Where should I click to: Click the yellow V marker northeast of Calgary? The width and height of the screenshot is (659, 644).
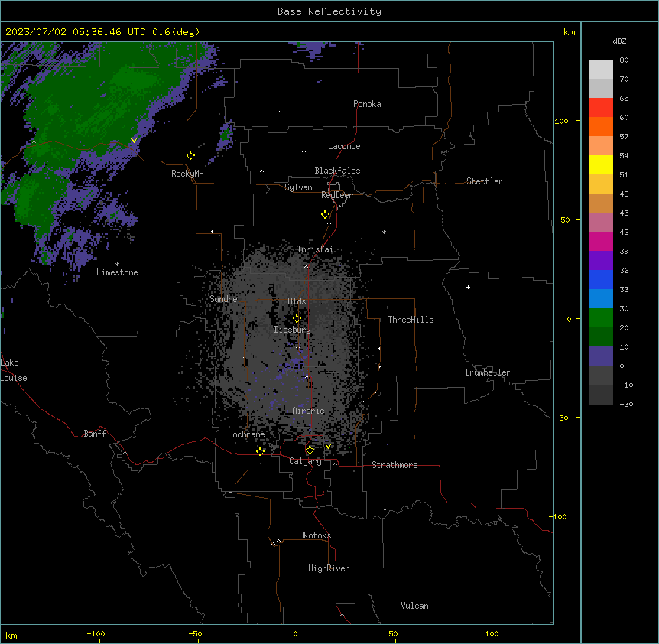328,447
